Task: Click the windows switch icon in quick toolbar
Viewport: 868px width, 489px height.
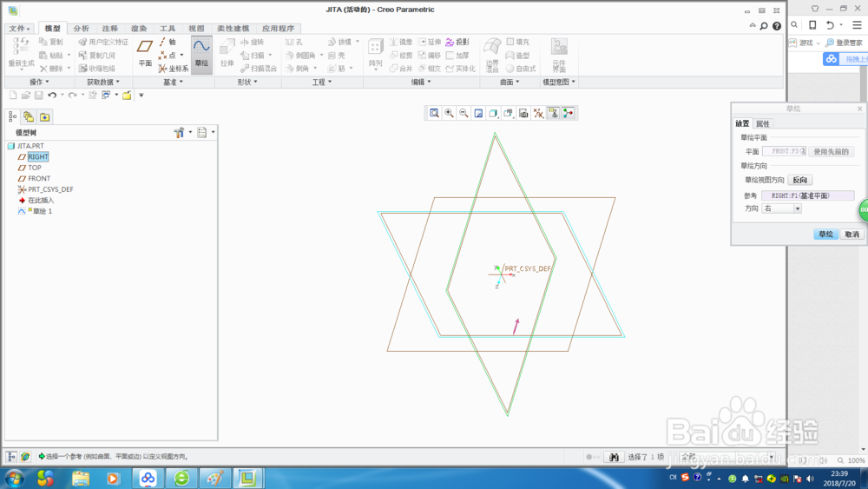Action: (x=106, y=96)
